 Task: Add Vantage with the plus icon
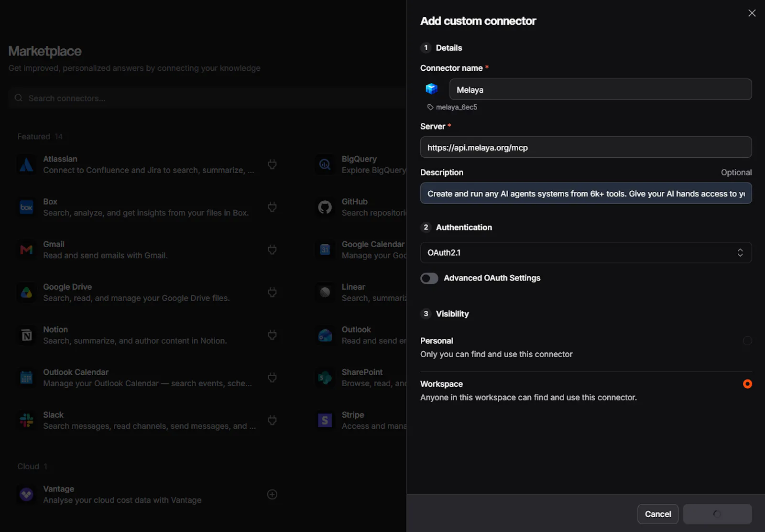coord(272,494)
